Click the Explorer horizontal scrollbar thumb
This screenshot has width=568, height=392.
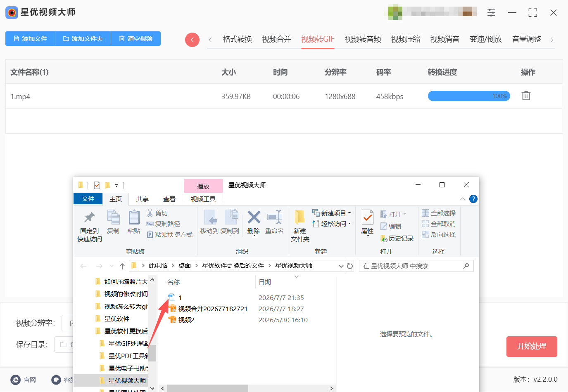(208, 388)
